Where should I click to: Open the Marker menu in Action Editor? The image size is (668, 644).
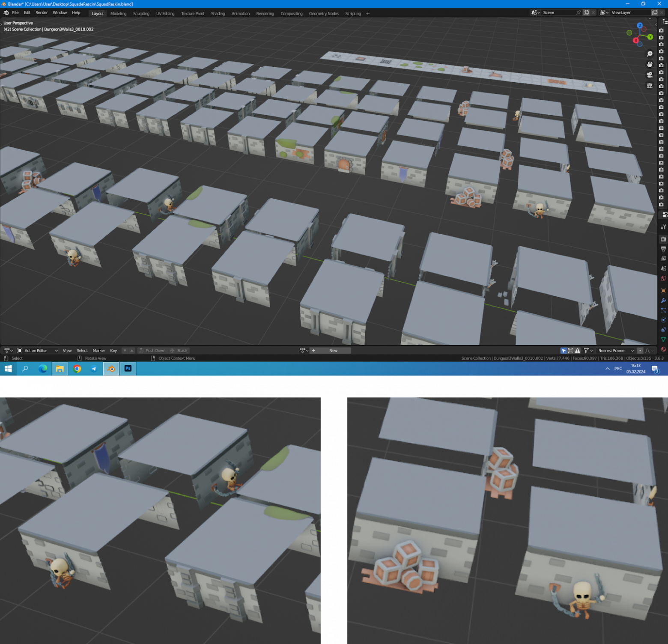(x=99, y=351)
